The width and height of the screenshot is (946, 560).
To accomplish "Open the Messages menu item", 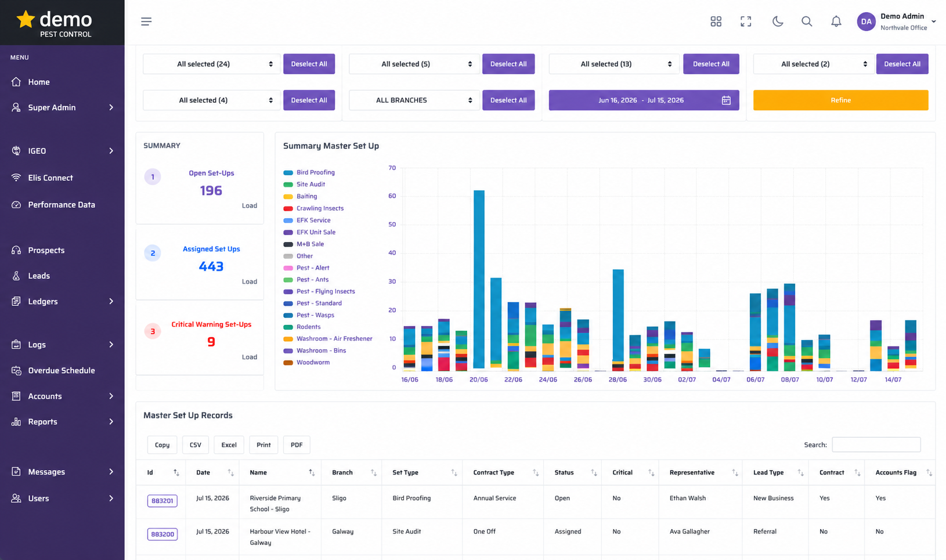I will click(62, 472).
